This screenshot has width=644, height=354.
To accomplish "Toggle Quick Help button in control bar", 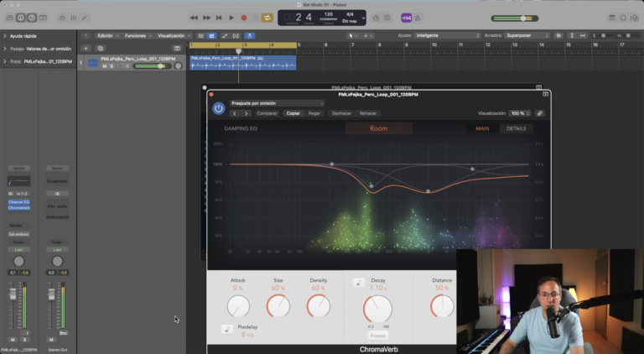I will 32,18.
